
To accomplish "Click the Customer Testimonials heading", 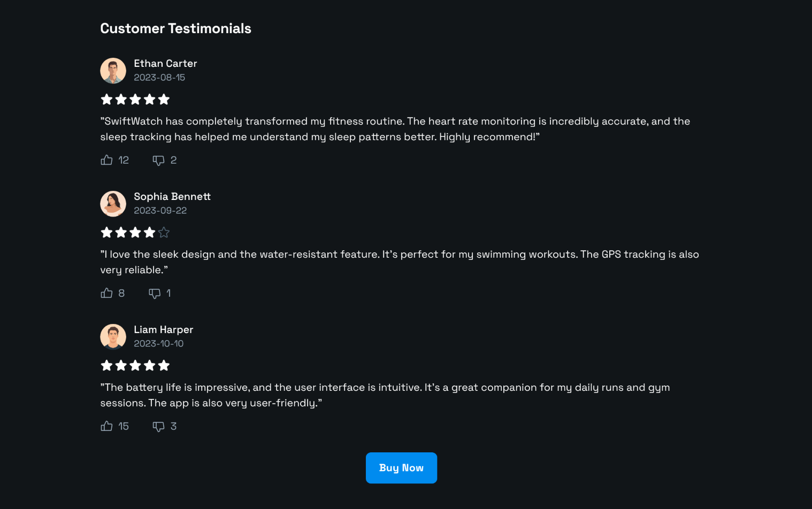I will click(x=176, y=28).
